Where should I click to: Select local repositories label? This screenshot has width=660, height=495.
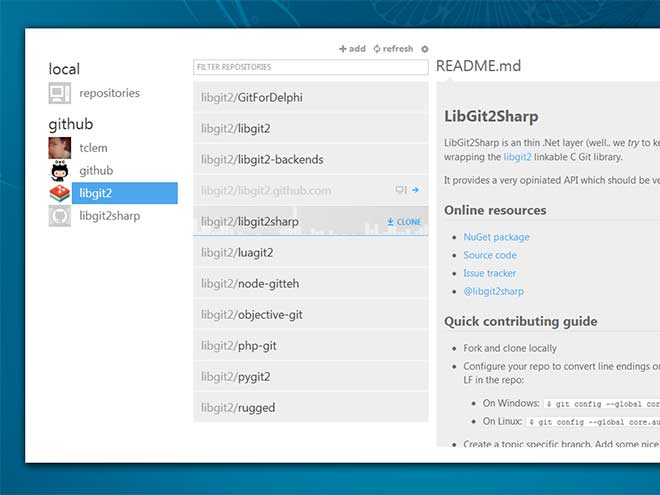point(109,93)
